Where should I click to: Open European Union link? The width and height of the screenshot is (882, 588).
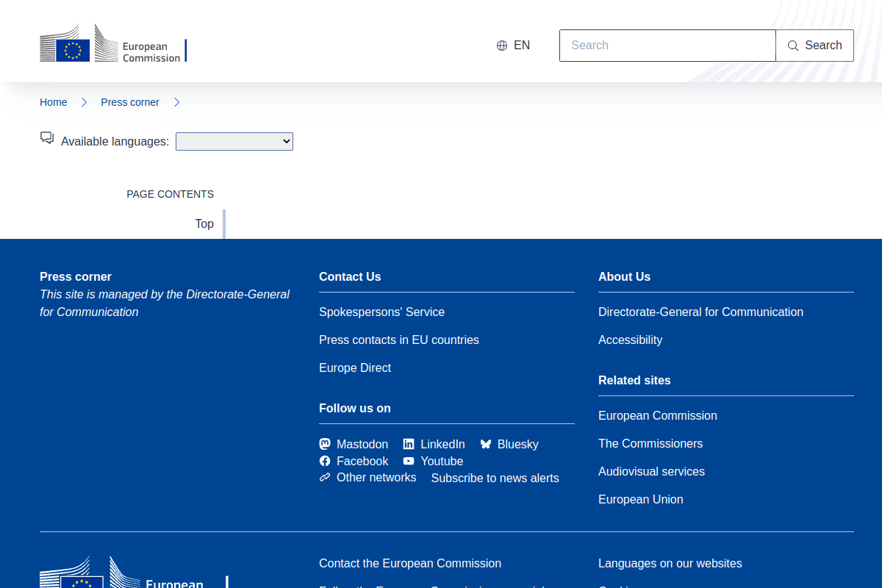pyautogui.click(x=641, y=499)
